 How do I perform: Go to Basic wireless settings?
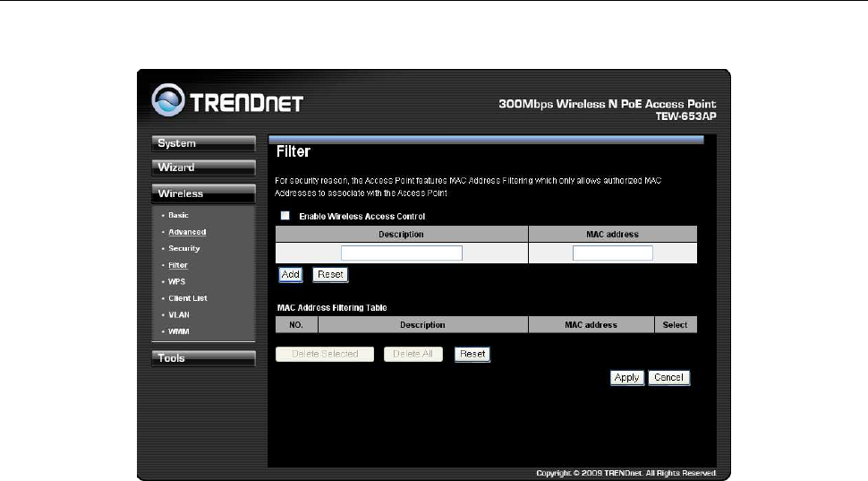coord(178,215)
